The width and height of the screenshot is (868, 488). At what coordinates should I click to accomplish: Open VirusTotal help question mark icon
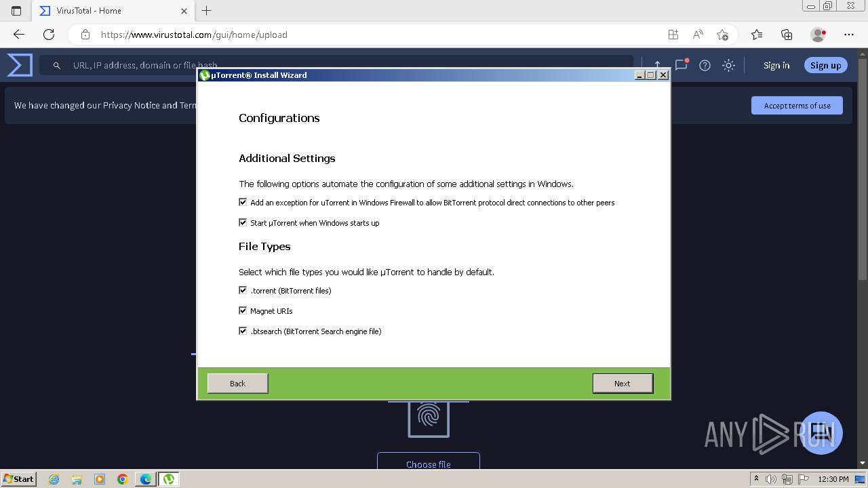click(x=705, y=65)
